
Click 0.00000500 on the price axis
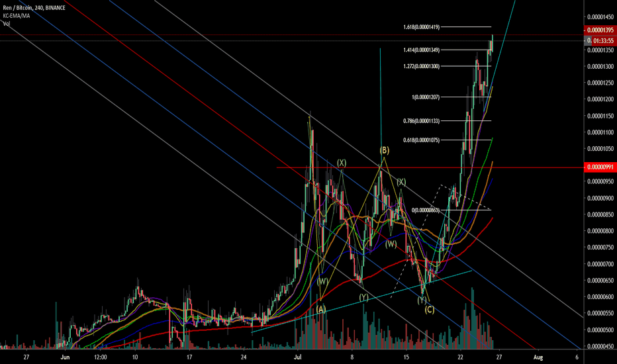click(x=600, y=330)
